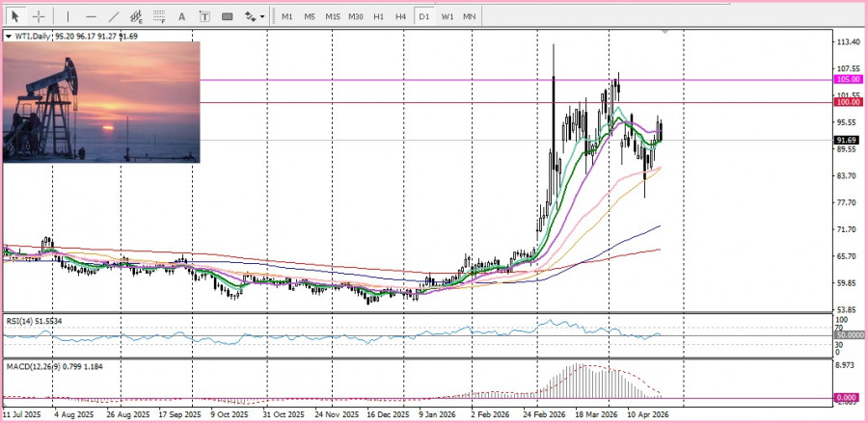Select the text 'A' tool
Screen dimensions: 868x423
(x=183, y=16)
